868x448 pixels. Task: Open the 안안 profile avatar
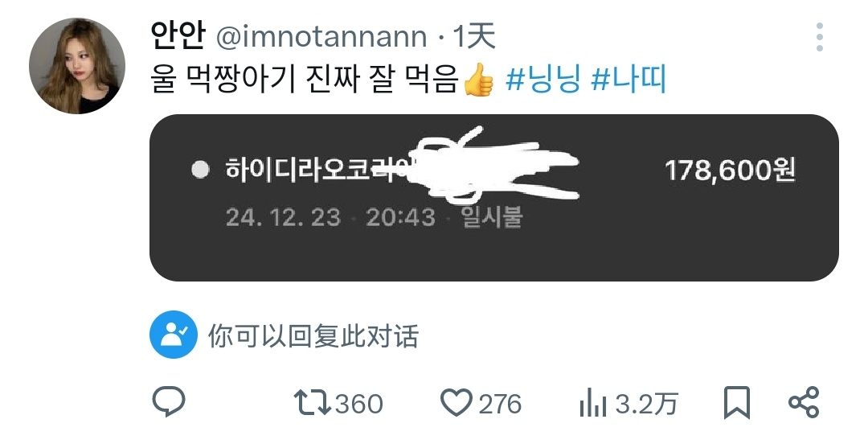click(77, 66)
